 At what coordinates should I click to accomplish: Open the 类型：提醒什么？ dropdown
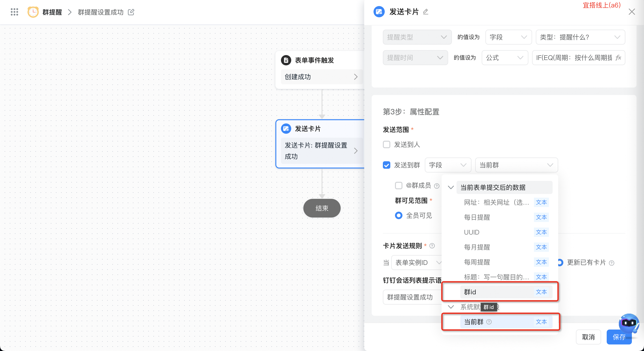click(x=580, y=37)
